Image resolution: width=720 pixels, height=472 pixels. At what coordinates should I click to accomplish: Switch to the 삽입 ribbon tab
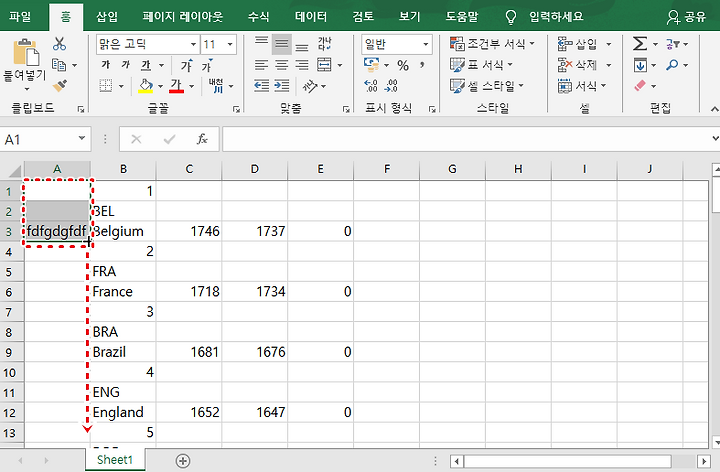pos(107,17)
